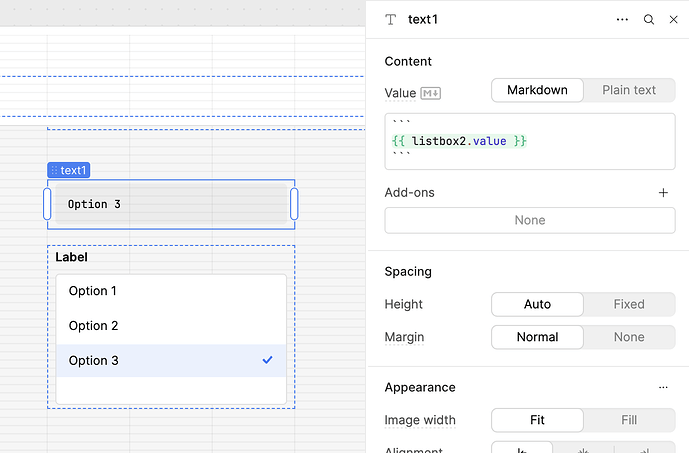The width and height of the screenshot is (689, 453).
Task: Select the center alignment icon
Action: pyautogui.click(x=583, y=449)
